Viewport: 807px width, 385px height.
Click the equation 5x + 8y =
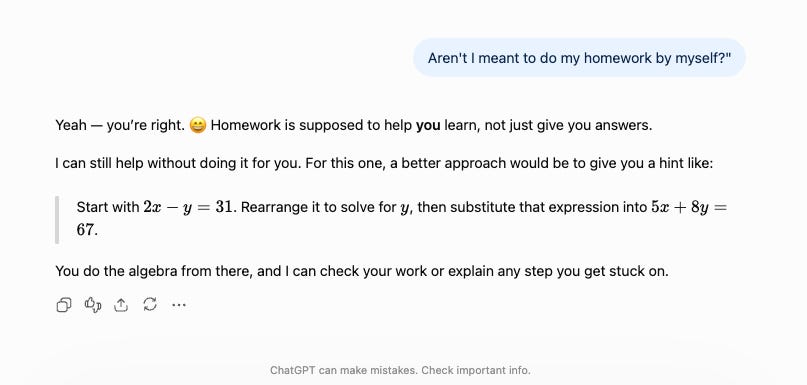tap(689, 207)
